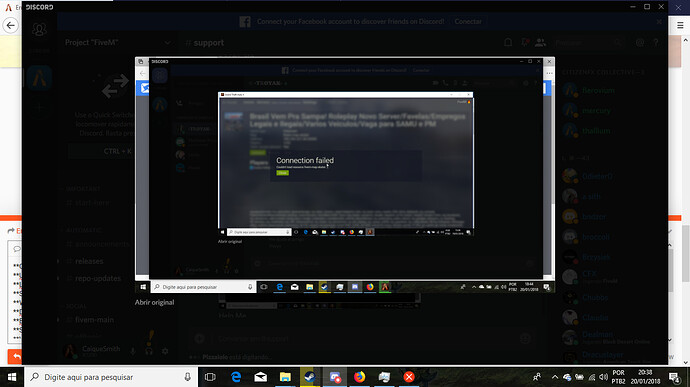This screenshot has width=690, height=387.
Task: Show hidden system tray icons
Action: point(554,377)
